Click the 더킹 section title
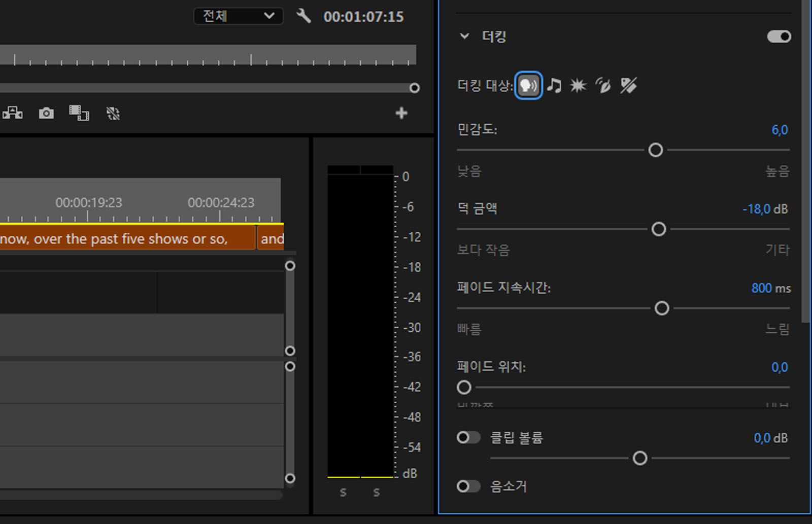This screenshot has width=812, height=524. pos(494,37)
